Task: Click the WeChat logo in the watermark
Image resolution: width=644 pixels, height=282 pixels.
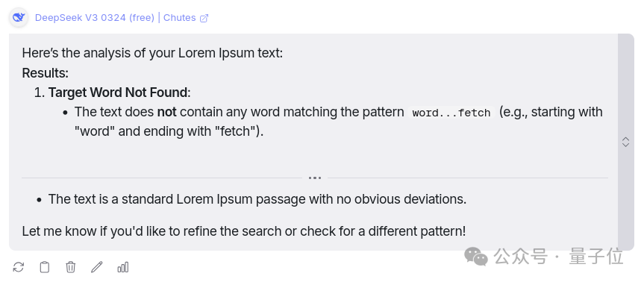Action: (x=476, y=257)
